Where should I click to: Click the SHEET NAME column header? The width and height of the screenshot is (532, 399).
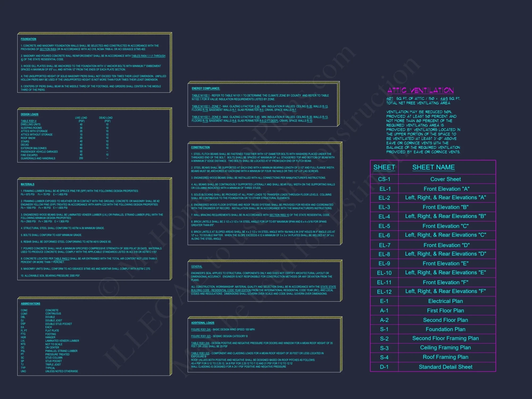[x=433, y=167]
